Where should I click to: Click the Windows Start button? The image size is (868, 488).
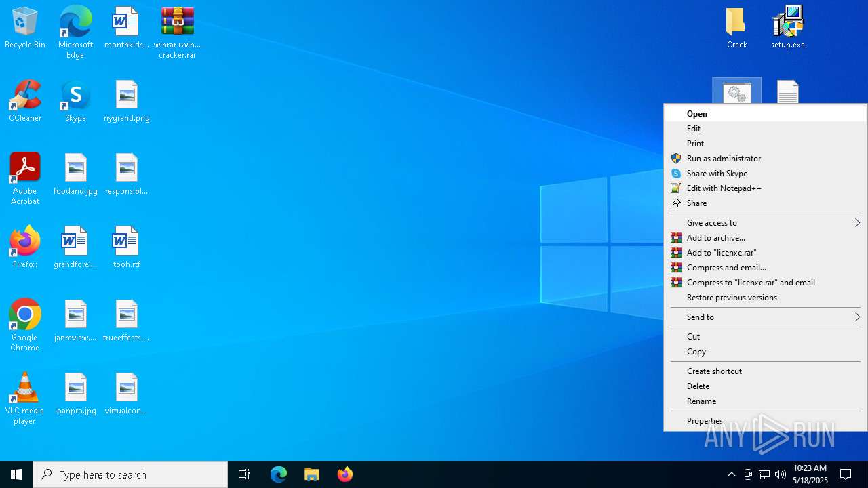[x=16, y=474]
